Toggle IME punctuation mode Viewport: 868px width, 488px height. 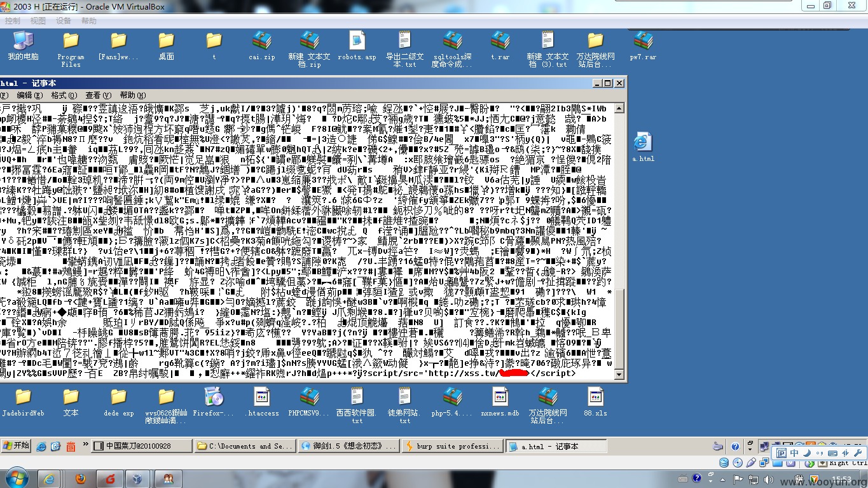(819, 453)
